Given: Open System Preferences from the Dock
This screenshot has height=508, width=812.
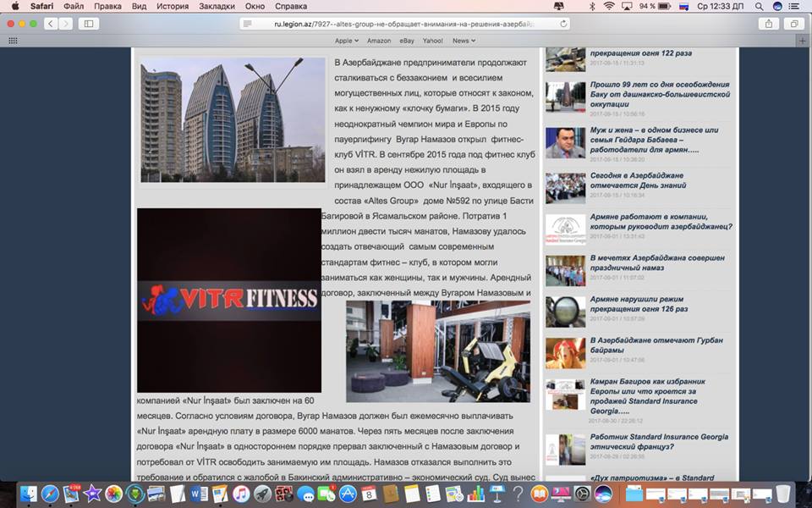Looking at the screenshot, I should tap(582, 494).
